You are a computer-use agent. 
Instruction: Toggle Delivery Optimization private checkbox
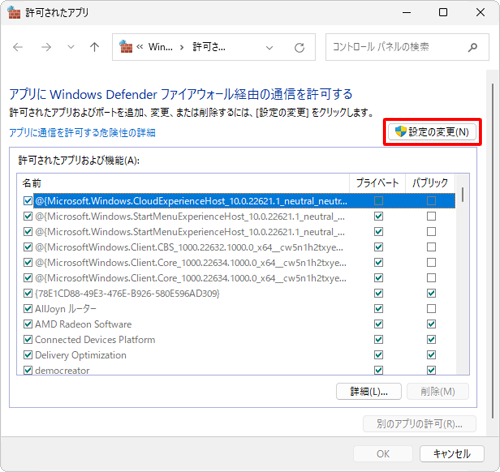378,355
